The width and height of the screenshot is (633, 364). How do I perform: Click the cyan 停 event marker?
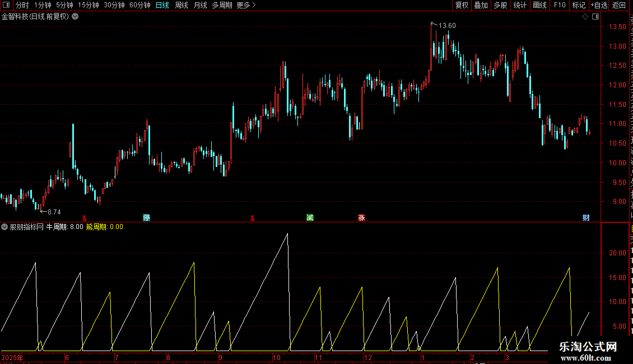(x=147, y=217)
